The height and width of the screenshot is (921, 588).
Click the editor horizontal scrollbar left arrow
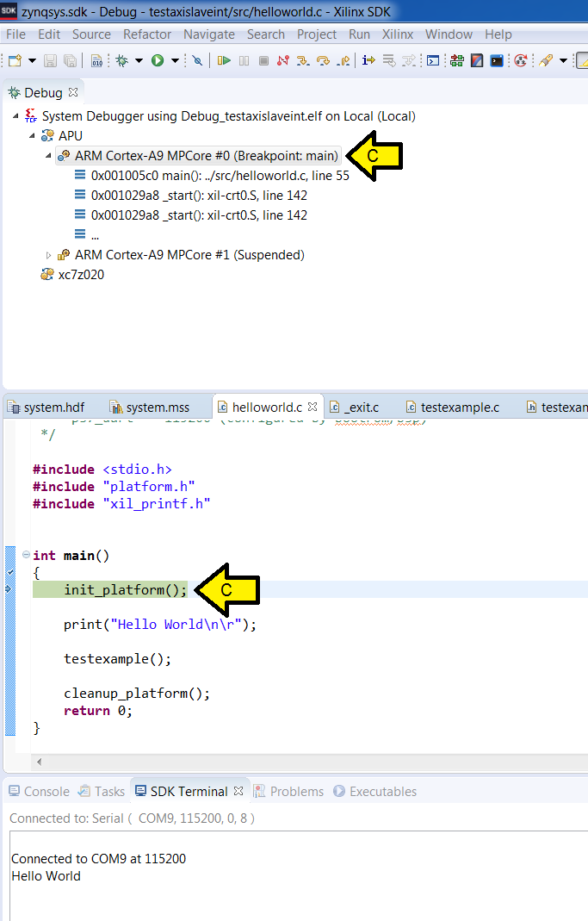tap(38, 762)
